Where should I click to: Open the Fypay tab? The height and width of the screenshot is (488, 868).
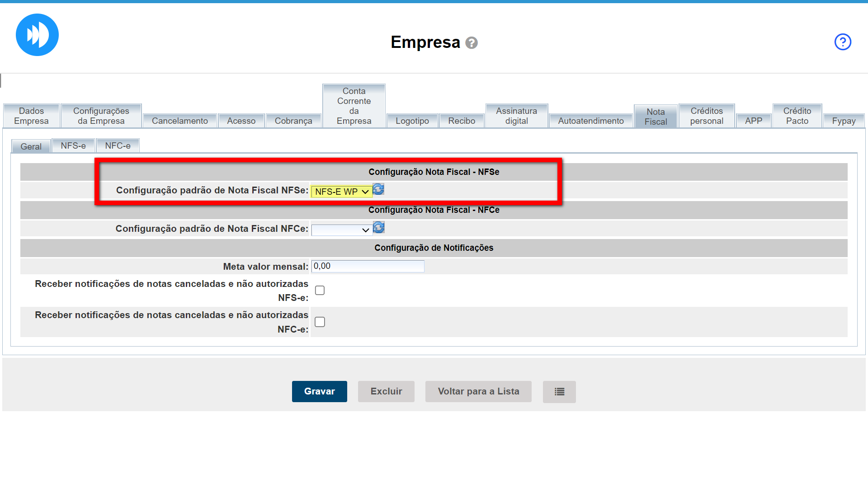click(x=844, y=121)
